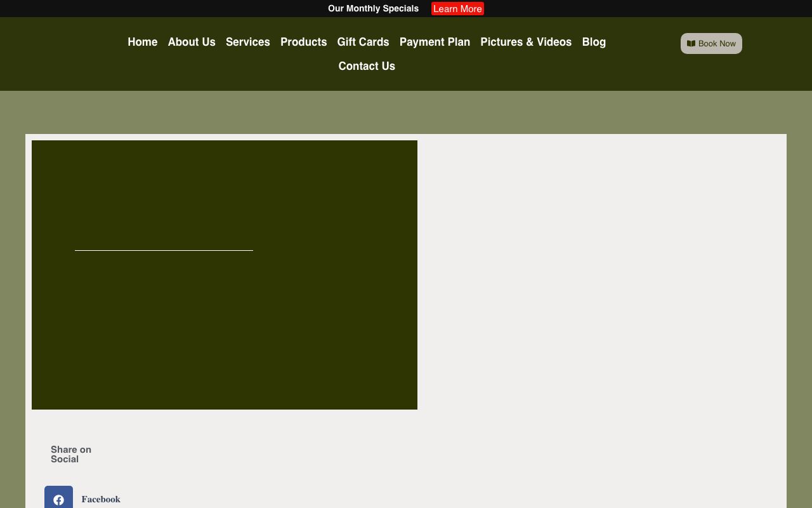The image size is (812, 508).
Task: Click the Facebook share icon
Action: click(x=58, y=498)
